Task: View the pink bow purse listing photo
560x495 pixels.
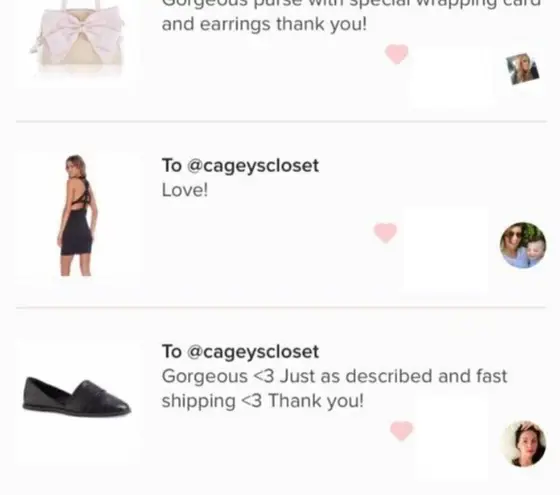Action: pyautogui.click(x=79, y=38)
